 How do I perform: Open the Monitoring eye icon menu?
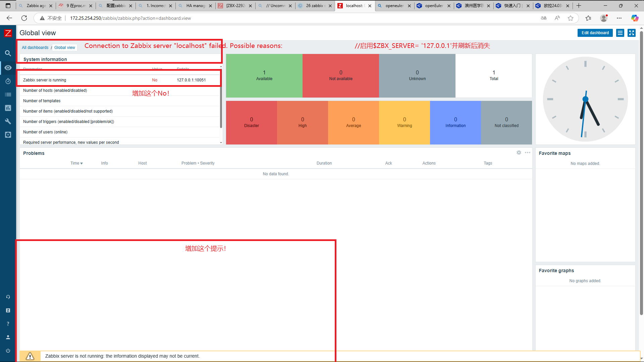(x=8, y=68)
